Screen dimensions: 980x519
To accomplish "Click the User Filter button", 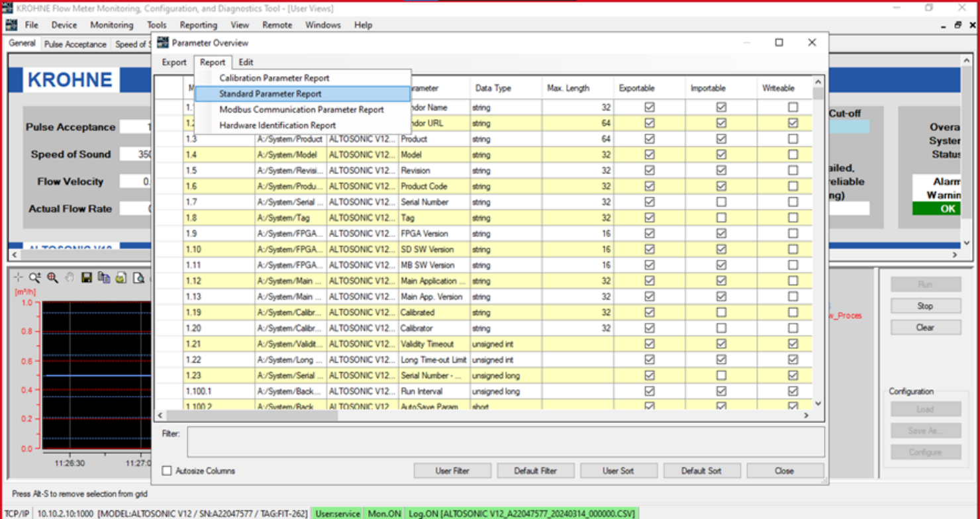I will 453,471.
